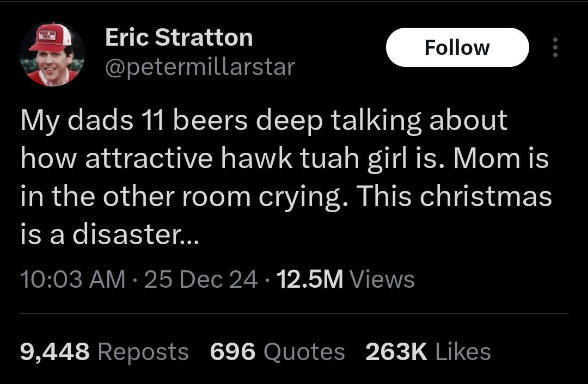Click Eric Stratton's profile avatar
The image size is (588, 384).
tap(52, 54)
